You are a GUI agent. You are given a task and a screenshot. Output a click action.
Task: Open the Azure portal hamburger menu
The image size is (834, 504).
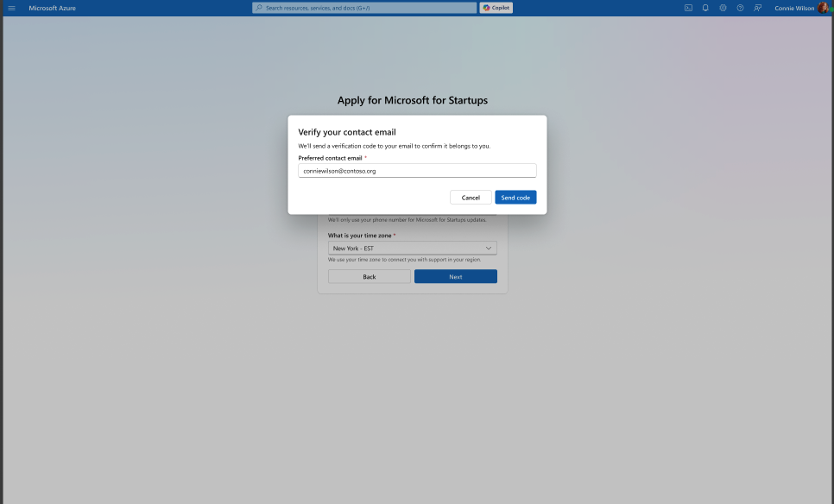click(x=12, y=8)
